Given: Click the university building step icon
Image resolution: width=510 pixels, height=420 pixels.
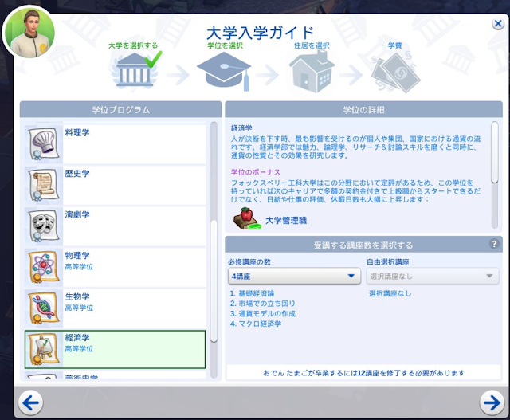Looking at the screenshot, I should pyautogui.click(x=135, y=71).
